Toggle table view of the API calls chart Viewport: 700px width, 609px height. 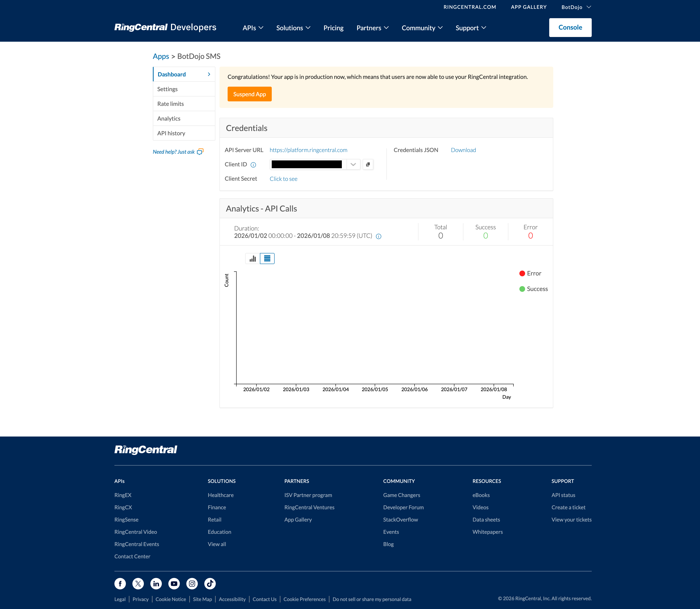coord(267,258)
